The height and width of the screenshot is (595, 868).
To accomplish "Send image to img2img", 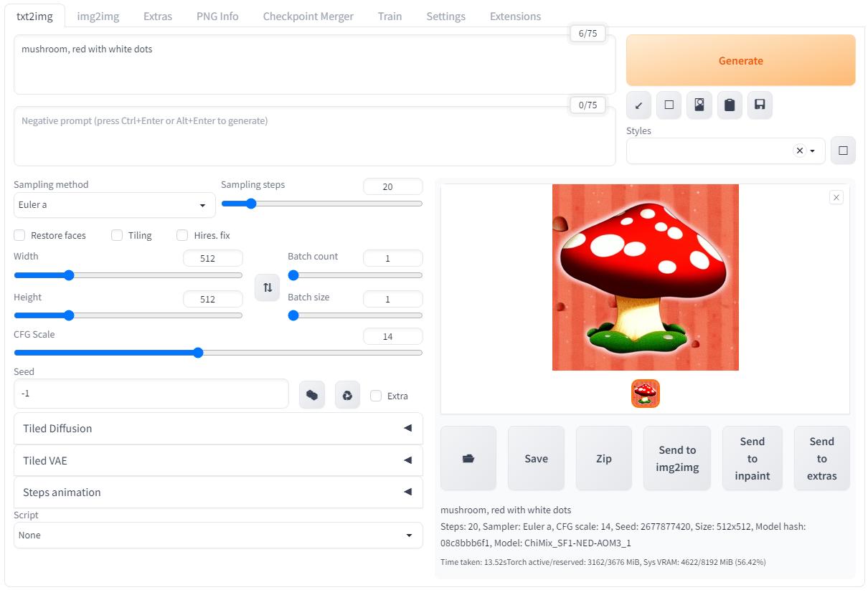I will pyautogui.click(x=677, y=459).
